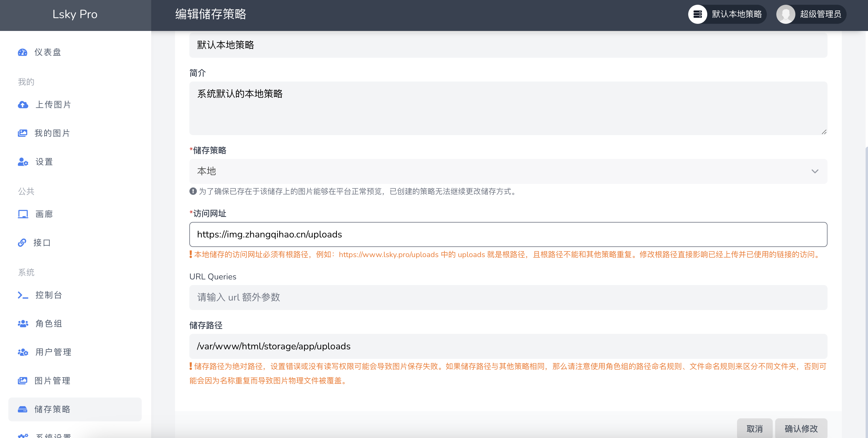The width and height of the screenshot is (868, 438).
Task: Click the user settings icon beside 设置
Action: 23,162
